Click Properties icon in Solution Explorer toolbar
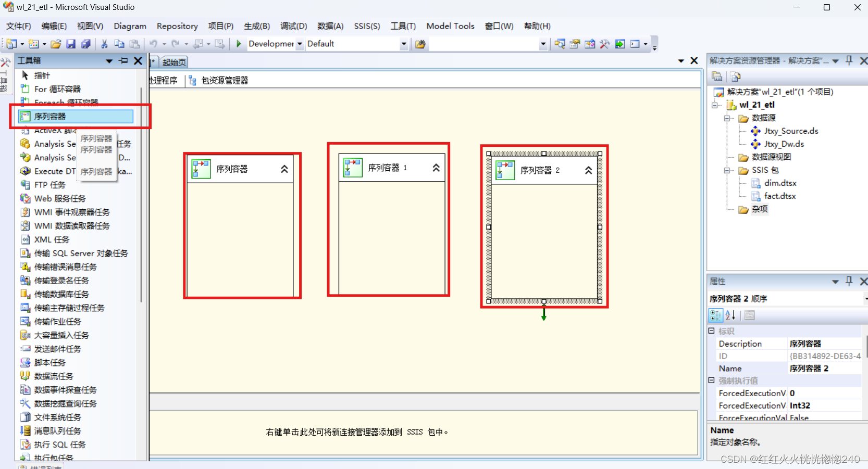868x469 pixels. 717,77
